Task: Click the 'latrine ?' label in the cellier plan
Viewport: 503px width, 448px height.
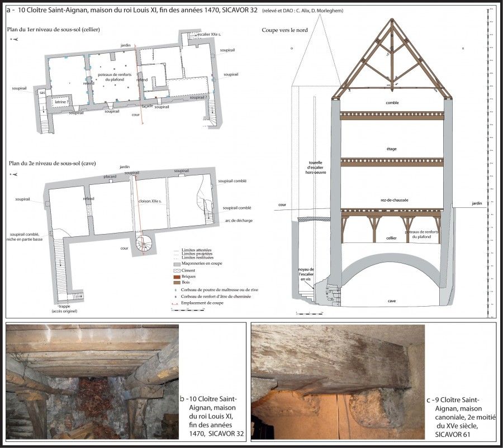Action: (62, 102)
